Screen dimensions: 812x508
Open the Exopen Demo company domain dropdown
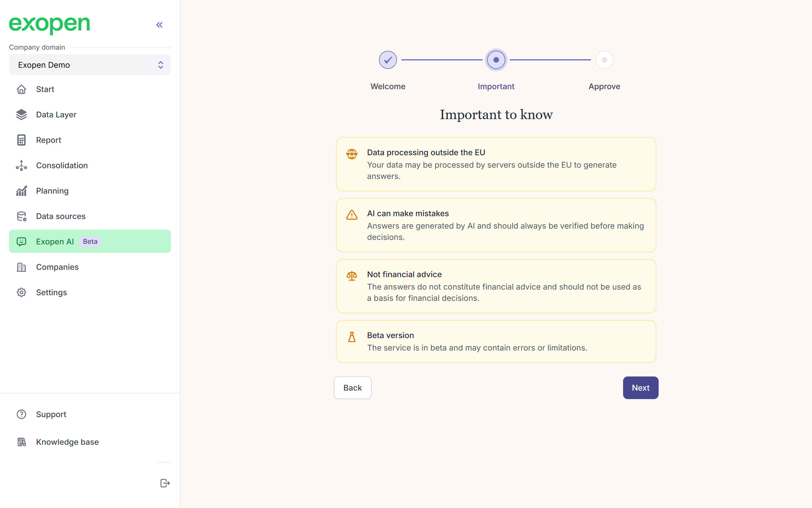90,65
